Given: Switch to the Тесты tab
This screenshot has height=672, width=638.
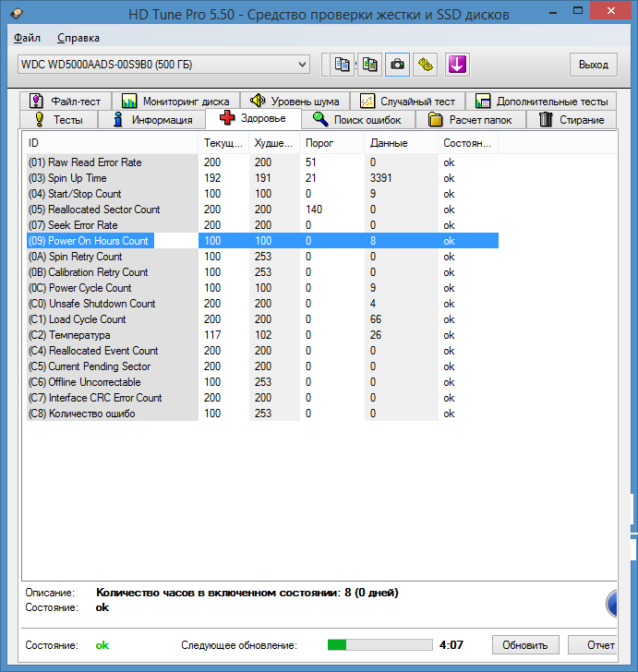Looking at the screenshot, I should (x=59, y=120).
